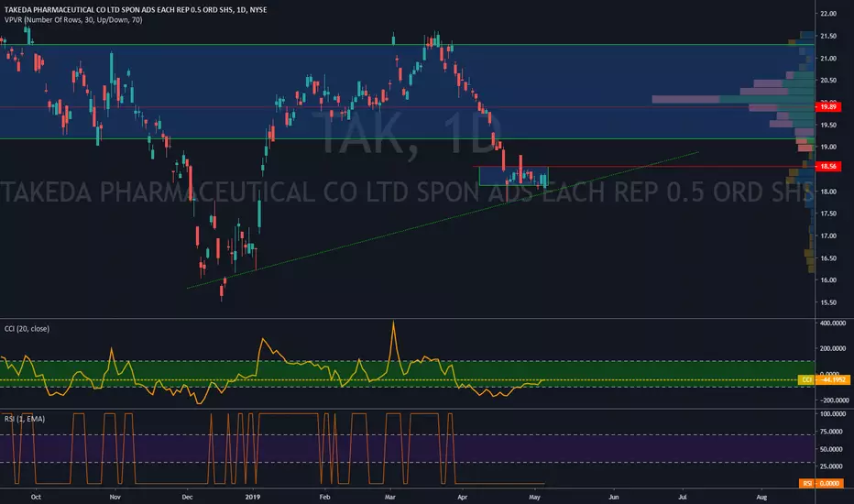The width and height of the screenshot is (854, 504).
Task: Select the green dotted ascending trend line
Action: pyautogui.click(x=443, y=220)
